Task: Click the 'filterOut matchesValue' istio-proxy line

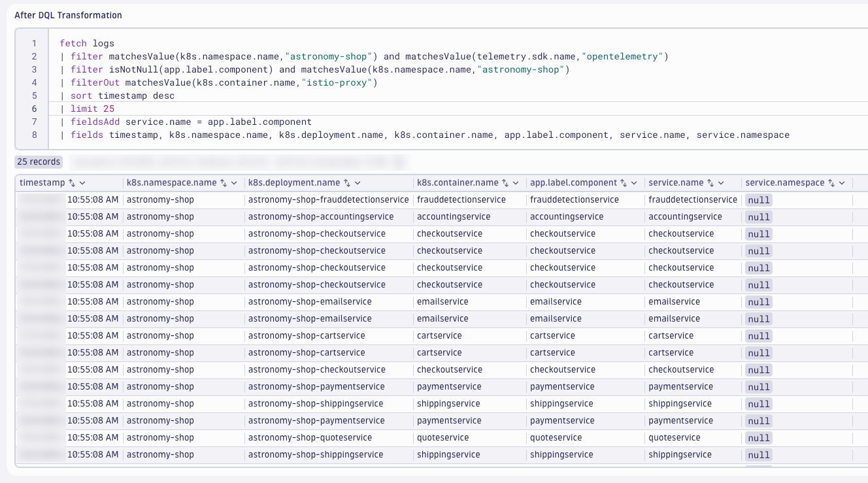Action: point(218,82)
